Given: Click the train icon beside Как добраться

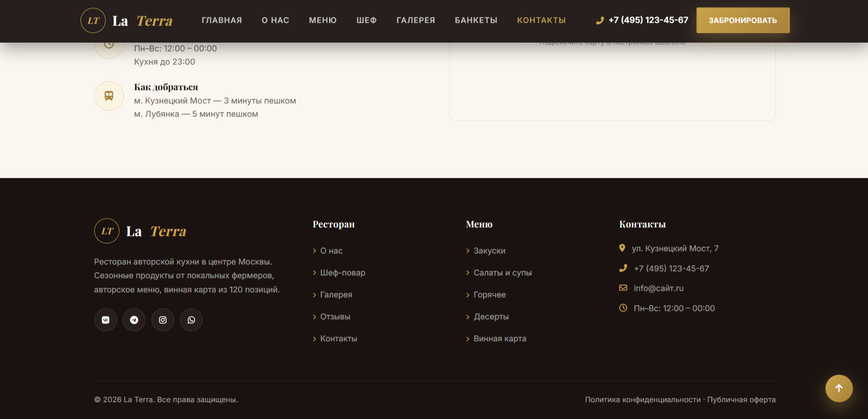Looking at the screenshot, I should [x=109, y=96].
